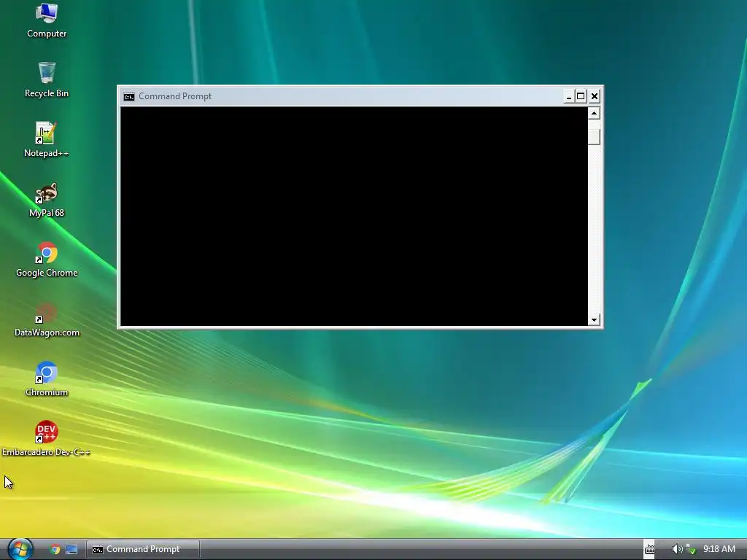Select the Chromium desktop shortcut

(47, 379)
